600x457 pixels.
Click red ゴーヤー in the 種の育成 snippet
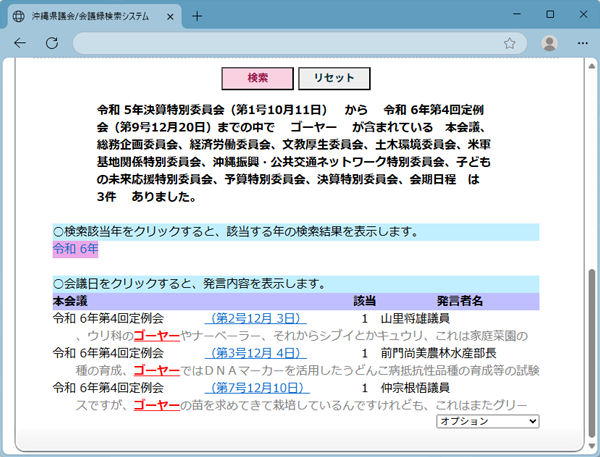(157, 370)
